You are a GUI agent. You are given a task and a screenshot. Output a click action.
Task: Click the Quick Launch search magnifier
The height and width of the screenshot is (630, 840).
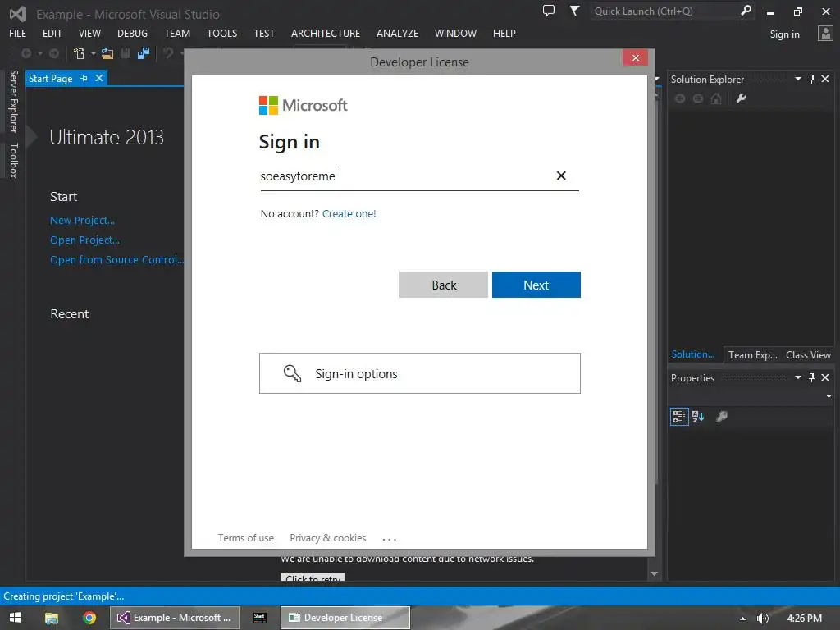(746, 11)
